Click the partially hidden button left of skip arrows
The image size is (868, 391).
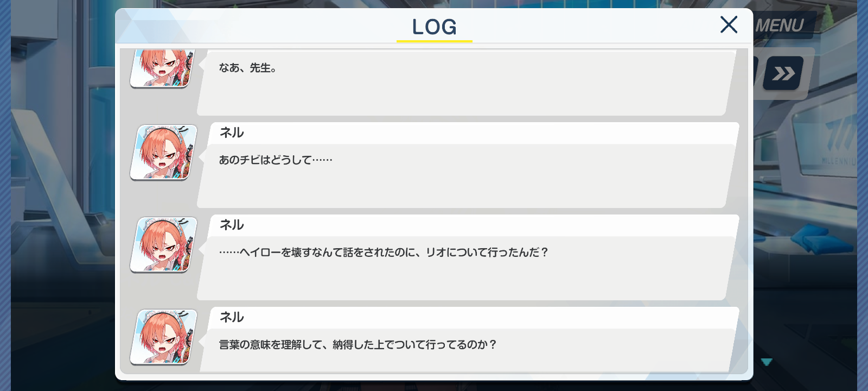(756, 73)
